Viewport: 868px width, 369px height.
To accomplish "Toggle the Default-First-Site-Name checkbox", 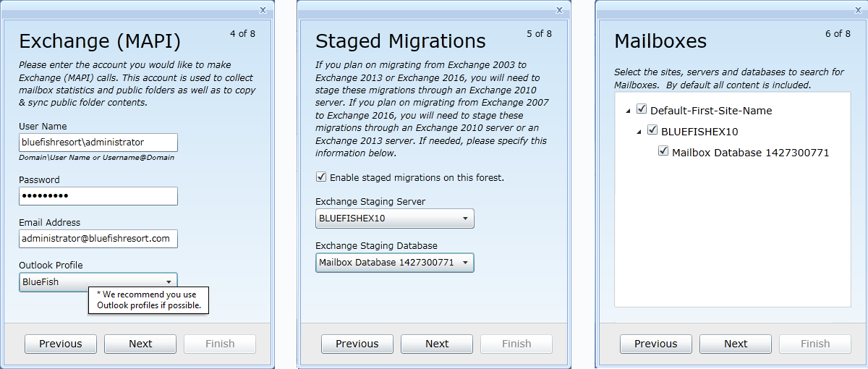I will click(641, 110).
